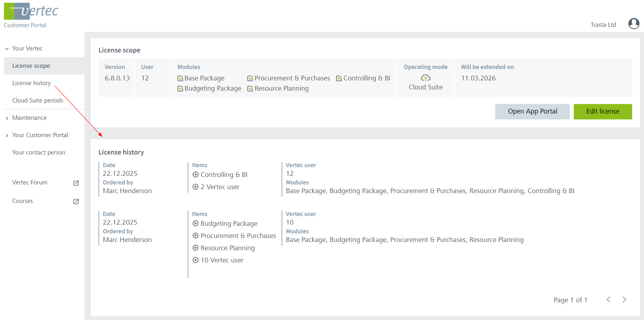Open License history in the sidebar
Viewport: 644px width, 320px height.
[x=32, y=83]
